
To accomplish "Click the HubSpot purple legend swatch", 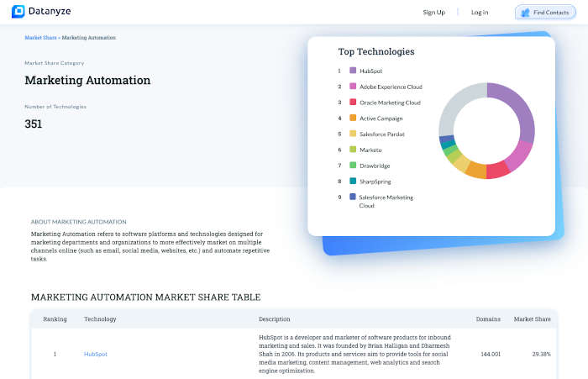I will 353,71.
